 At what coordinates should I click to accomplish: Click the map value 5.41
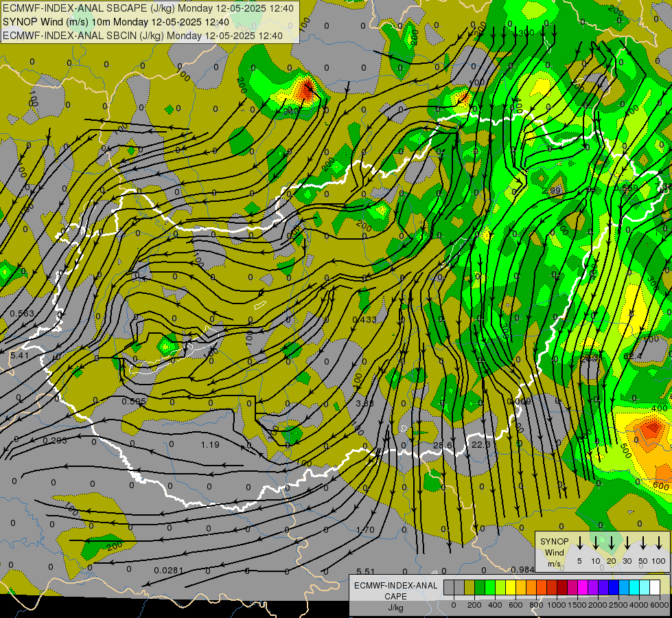(x=20, y=355)
